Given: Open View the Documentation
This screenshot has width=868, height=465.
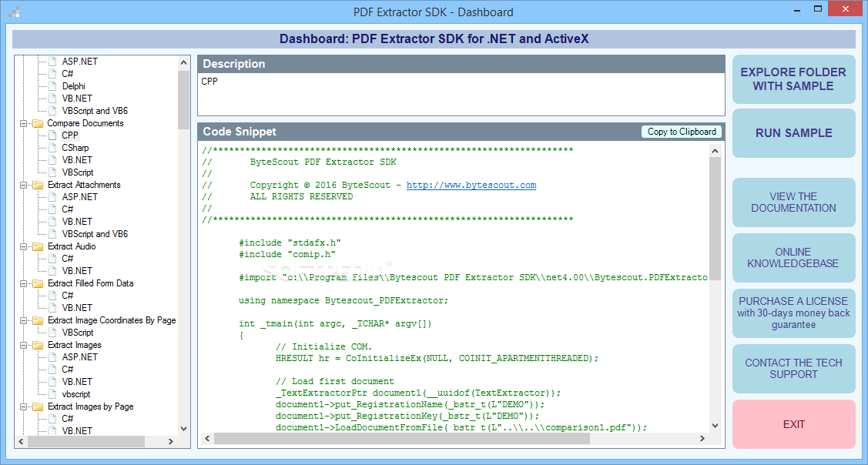Looking at the screenshot, I should [x=794, y=202].
